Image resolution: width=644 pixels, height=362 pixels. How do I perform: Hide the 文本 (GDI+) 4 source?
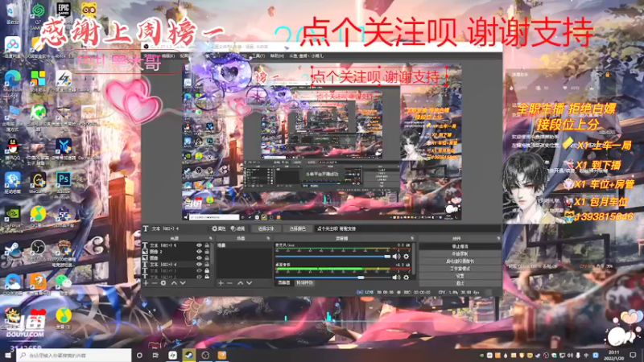[x=199, y=265]
